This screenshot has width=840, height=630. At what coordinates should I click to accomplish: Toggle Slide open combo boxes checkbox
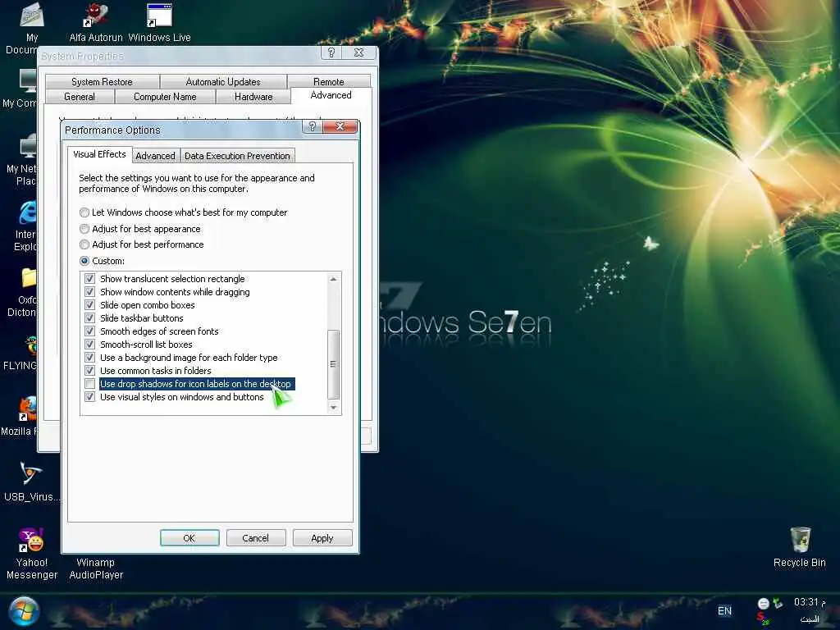tap(90, 305)
